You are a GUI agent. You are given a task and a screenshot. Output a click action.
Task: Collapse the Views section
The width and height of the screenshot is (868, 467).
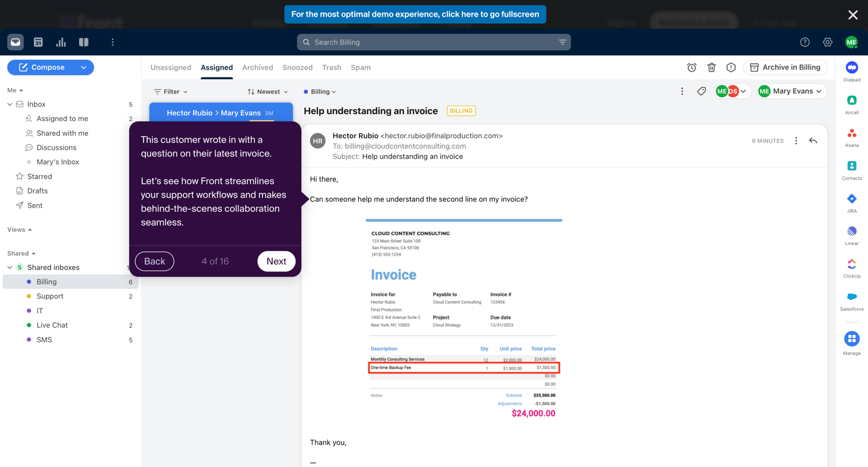point(20,229)
